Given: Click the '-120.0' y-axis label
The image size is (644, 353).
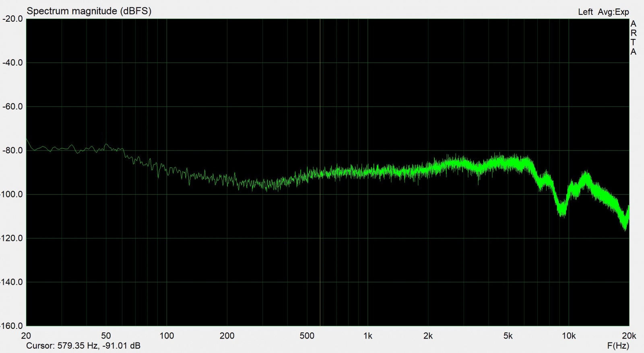Looking at the screenshot, I should pos(12,238).
